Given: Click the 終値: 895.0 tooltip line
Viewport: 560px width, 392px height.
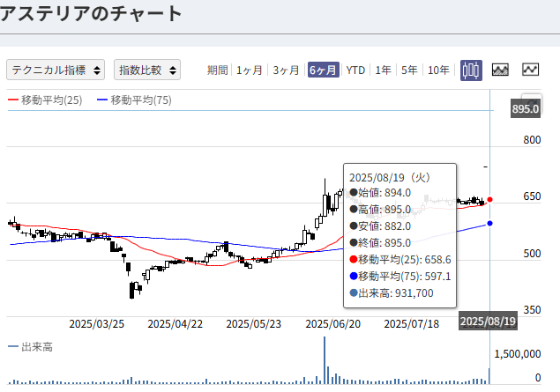Looking at the screenshot, I should point(380,243).
